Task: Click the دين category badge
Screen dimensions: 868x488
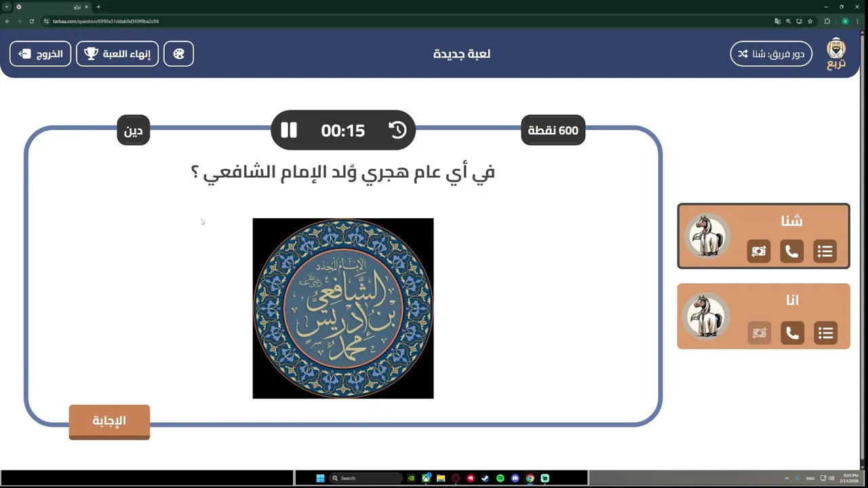Action: coord(133,130)
